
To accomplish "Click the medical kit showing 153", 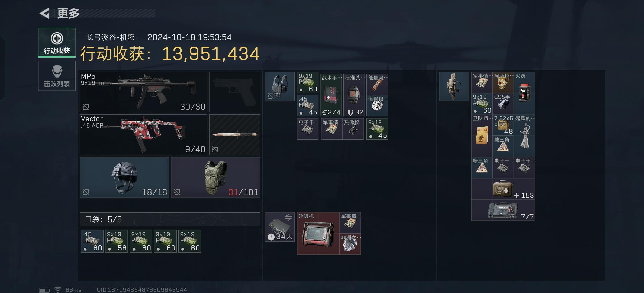I will [x=503, y=189].
